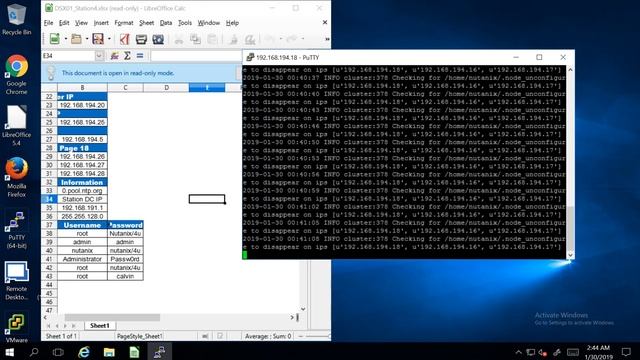Open the recent documents dropdown arrow
The height and width of the screenshot is (360, 640).
pos(87,39)
